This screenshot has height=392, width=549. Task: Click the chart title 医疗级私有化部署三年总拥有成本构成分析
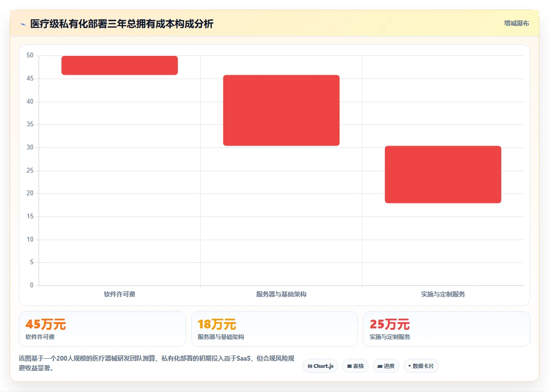click(x=122, y=24)
